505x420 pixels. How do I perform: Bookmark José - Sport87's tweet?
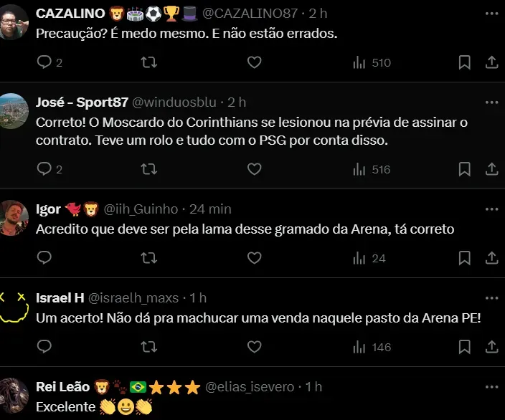tap(464, 169)
